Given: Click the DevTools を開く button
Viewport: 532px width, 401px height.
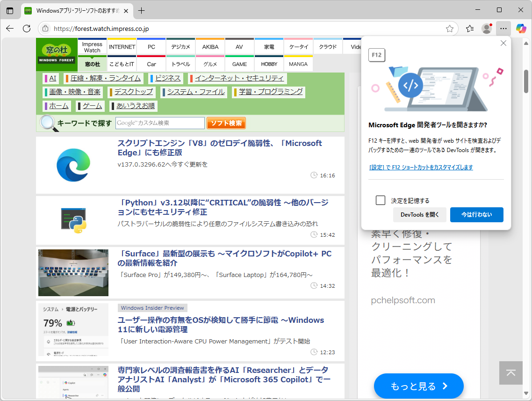Looking at the screenshot, I should [x=420, y=215].
